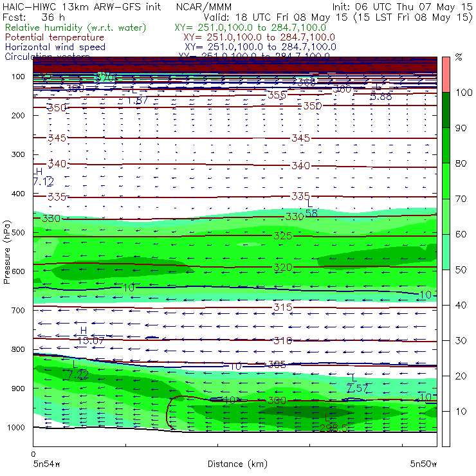Viewport: 476px width, 476px height.
Task: Click the darkest green 90–100% colorbar segment
Action: (x=446, y=110)
